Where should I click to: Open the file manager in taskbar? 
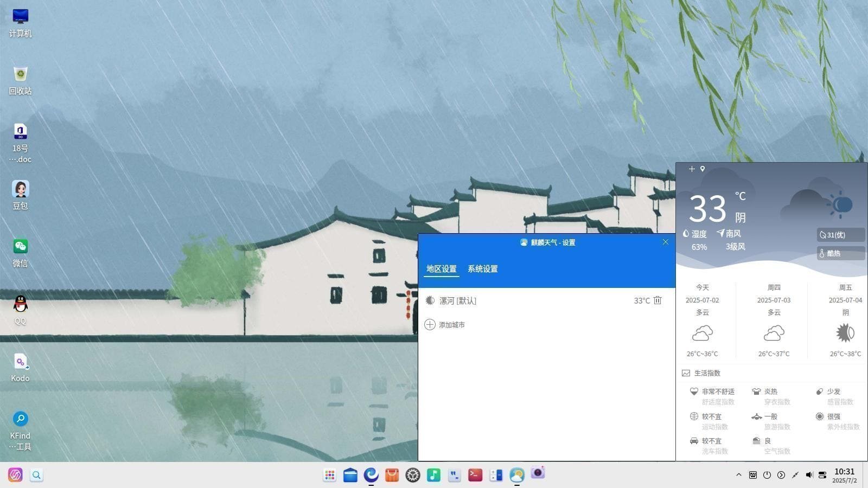pyautogui.click(x=350, y=475)
